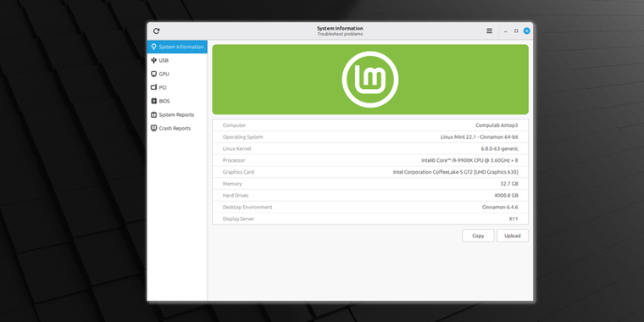View the Crash Reports page

(177, 128)
